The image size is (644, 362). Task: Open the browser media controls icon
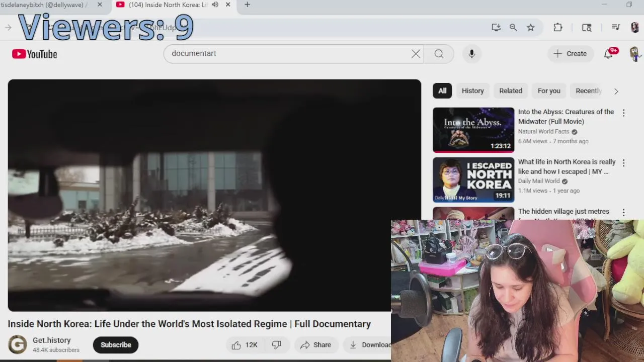[x=616, y=28]
